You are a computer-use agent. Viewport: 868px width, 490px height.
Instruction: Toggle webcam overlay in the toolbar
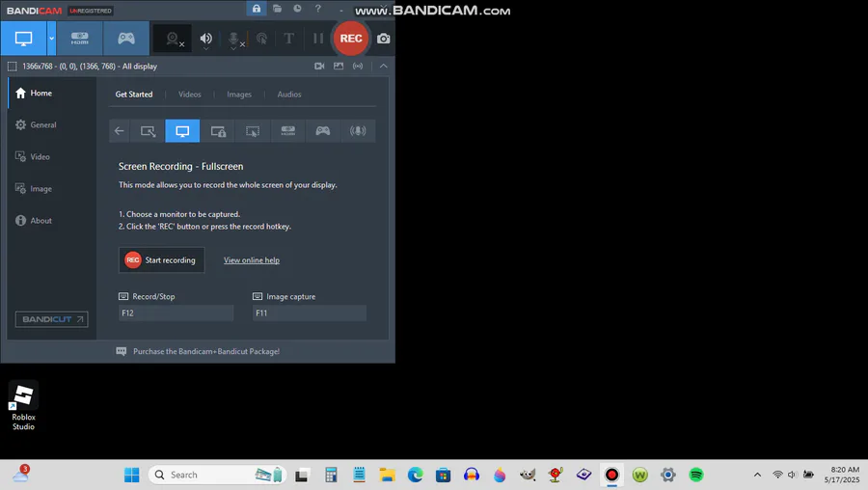click(173, 39)
